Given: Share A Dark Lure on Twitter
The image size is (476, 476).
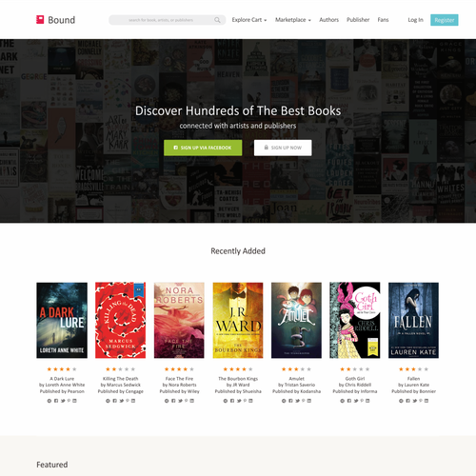Looking at the screenshot, I should [63, 401].
